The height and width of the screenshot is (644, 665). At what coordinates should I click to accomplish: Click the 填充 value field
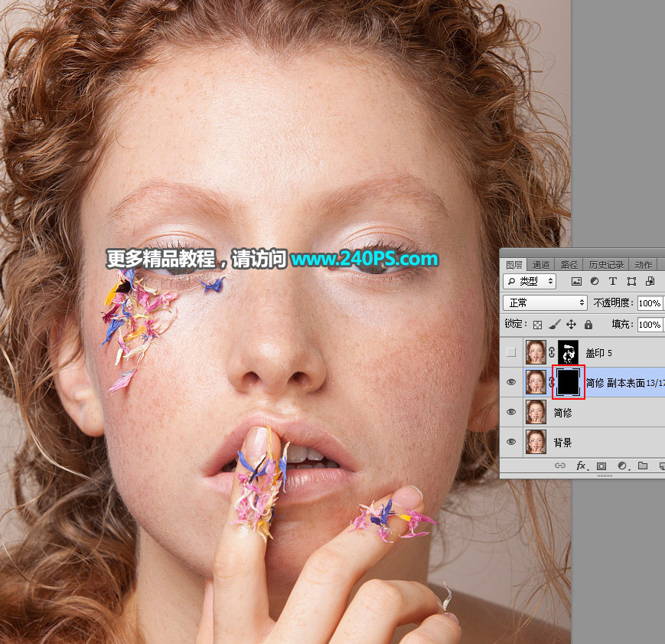click(650, 325)
